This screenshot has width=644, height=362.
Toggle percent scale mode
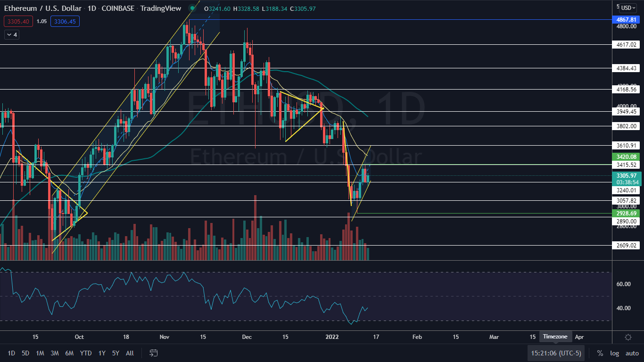[x=600, y=353]
